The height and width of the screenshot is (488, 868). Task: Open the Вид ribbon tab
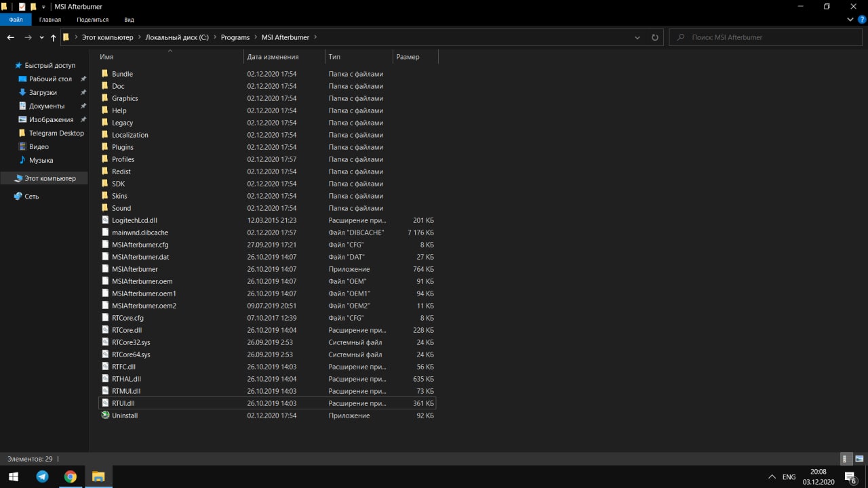tap(129, 20)
